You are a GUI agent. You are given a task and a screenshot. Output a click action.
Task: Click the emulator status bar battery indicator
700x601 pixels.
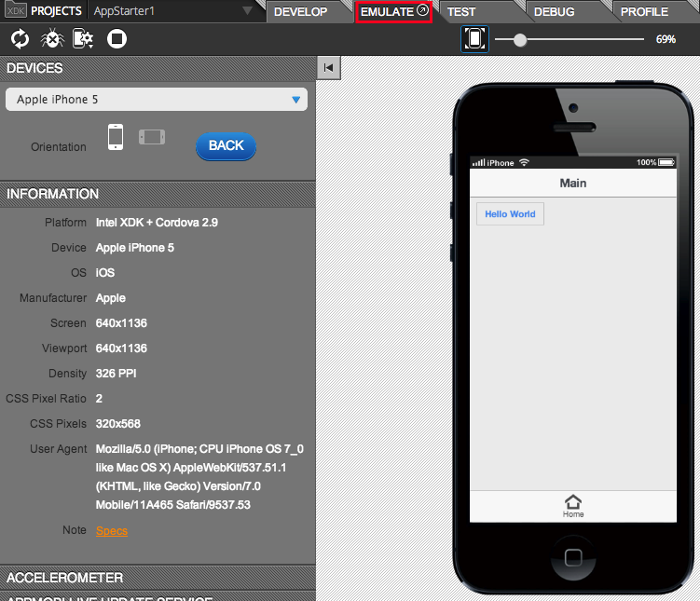tap(666, 162)
